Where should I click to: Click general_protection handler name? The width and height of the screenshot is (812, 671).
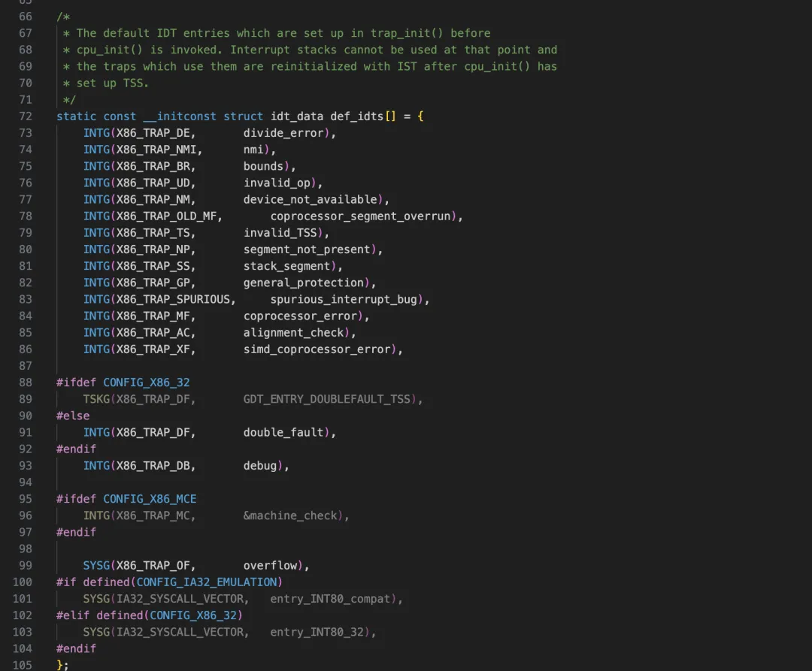click(x=304, y=283)
